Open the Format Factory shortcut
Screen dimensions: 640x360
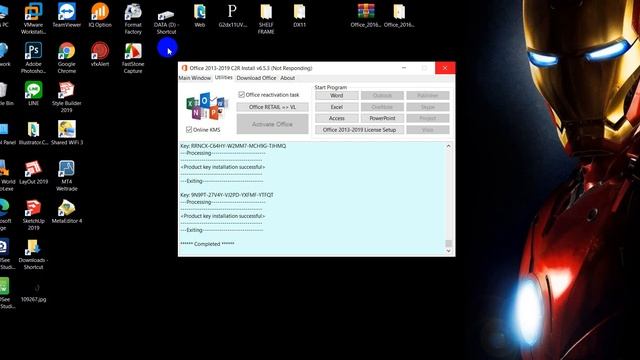[133, 18]
